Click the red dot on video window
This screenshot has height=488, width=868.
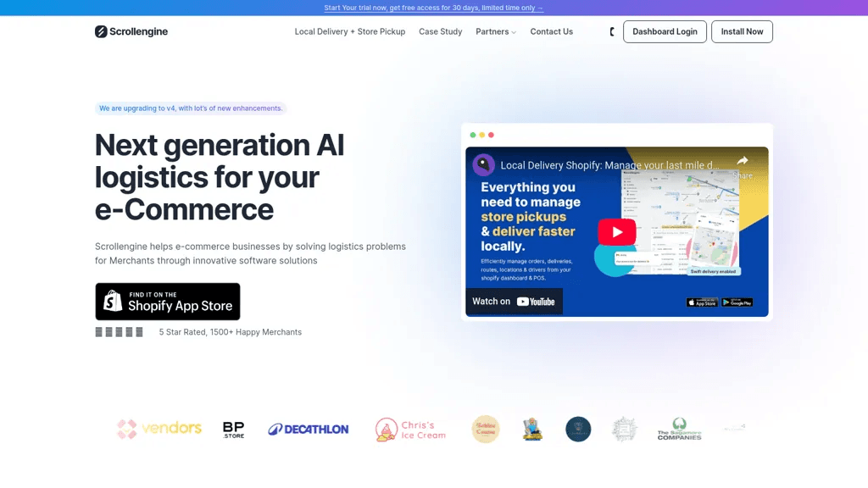491,135
